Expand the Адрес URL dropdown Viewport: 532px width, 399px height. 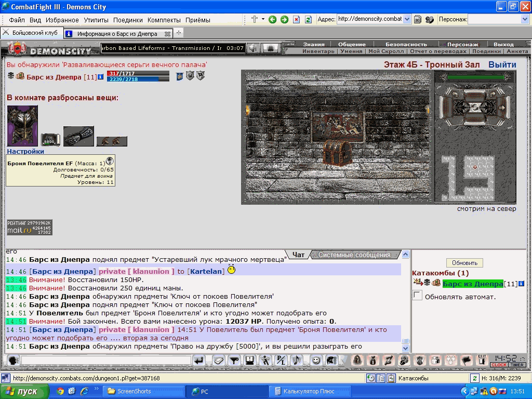[407, 19]
